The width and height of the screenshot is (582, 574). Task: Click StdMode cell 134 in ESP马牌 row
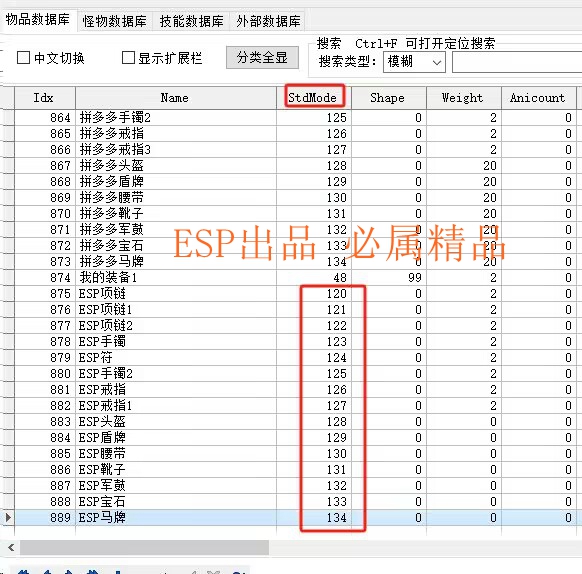coord(314,518)
